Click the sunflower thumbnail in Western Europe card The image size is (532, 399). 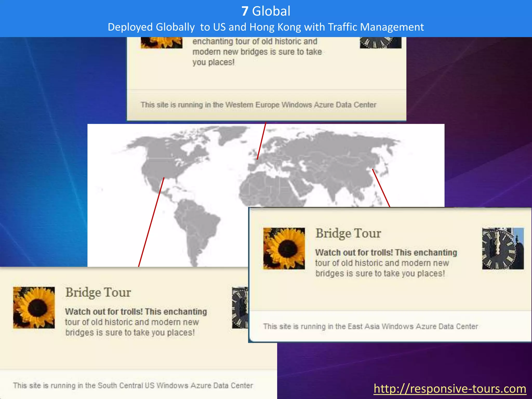coord(162,43)
